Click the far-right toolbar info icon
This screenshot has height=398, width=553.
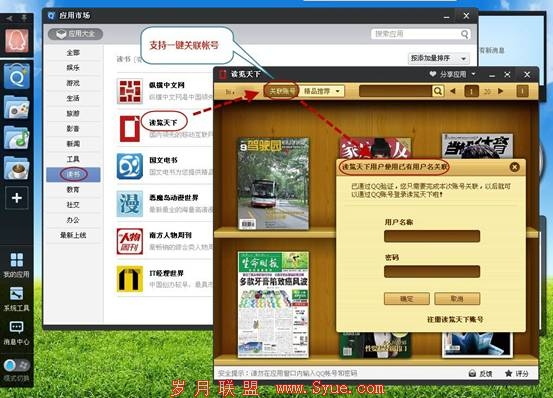click(522, 91)
